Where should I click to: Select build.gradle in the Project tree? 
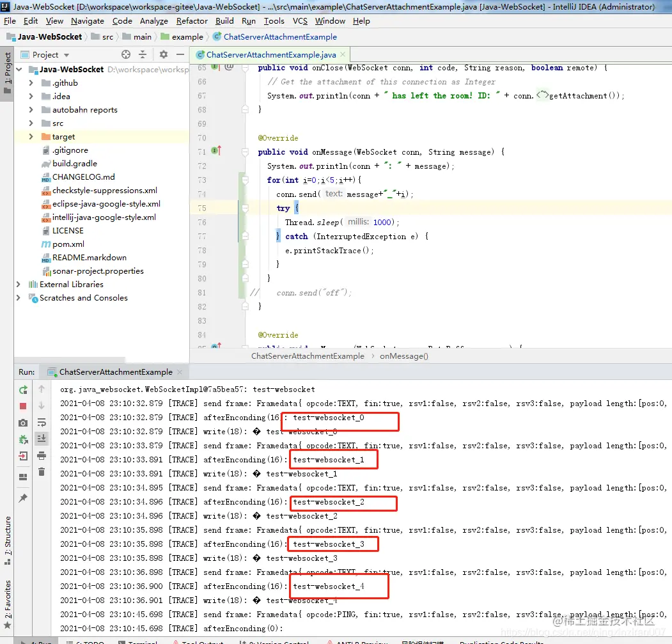75,163
